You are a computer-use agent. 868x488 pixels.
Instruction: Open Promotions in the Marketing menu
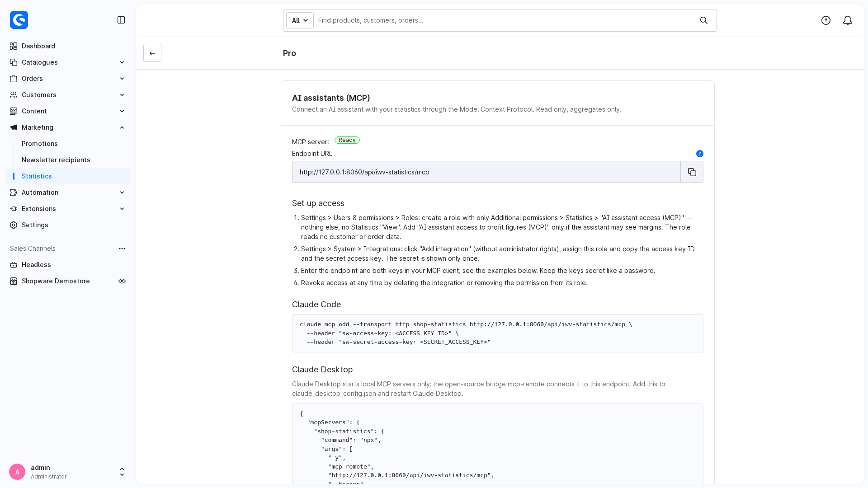coord(40,144)
